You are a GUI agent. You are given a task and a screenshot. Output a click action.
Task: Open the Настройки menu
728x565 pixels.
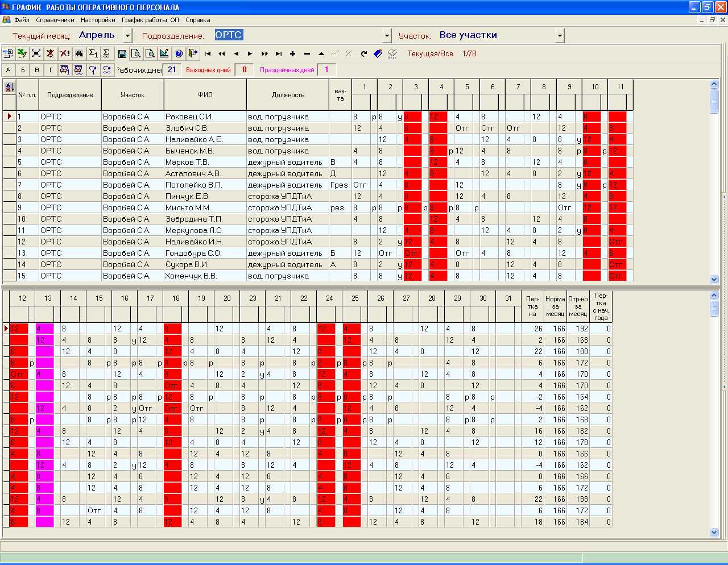[98, 20]
